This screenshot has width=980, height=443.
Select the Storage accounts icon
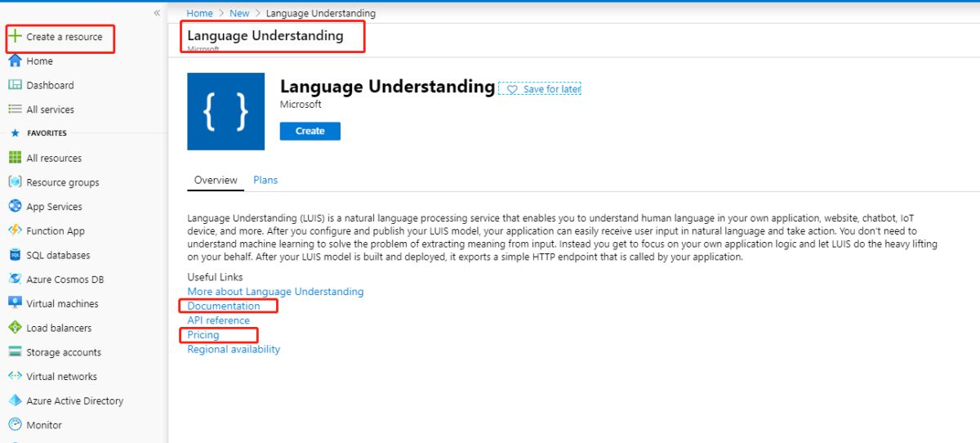coord(15,352)
